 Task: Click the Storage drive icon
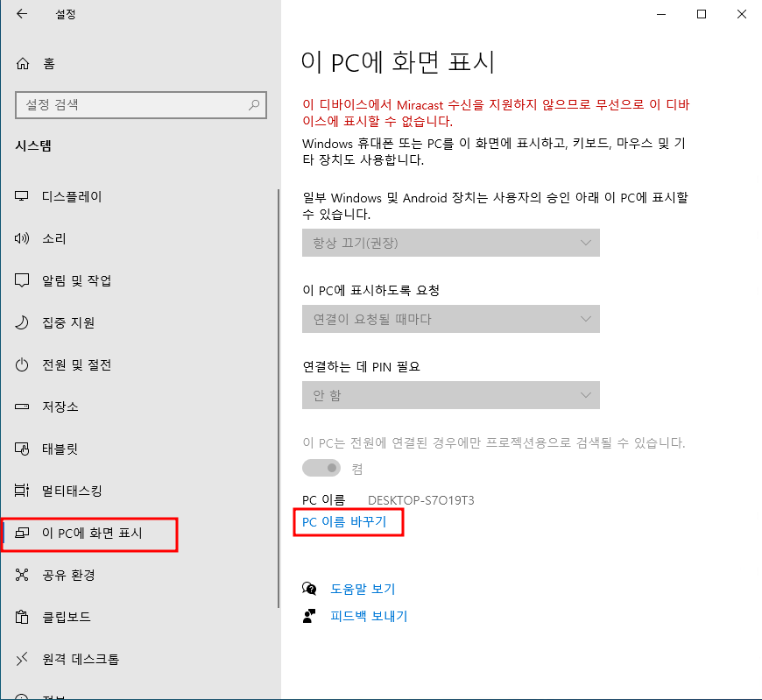coord(23,407)
